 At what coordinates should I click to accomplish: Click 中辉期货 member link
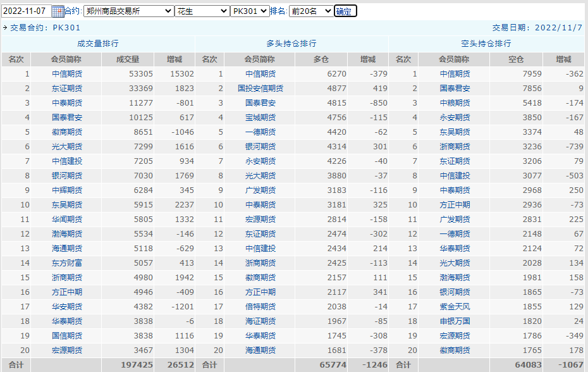click(x=67, y=190)
